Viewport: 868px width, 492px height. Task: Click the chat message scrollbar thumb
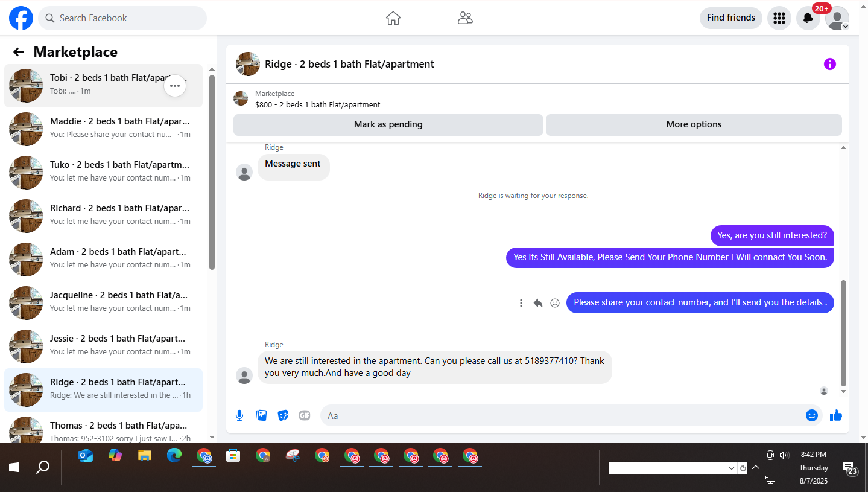[x=844, y=333]
